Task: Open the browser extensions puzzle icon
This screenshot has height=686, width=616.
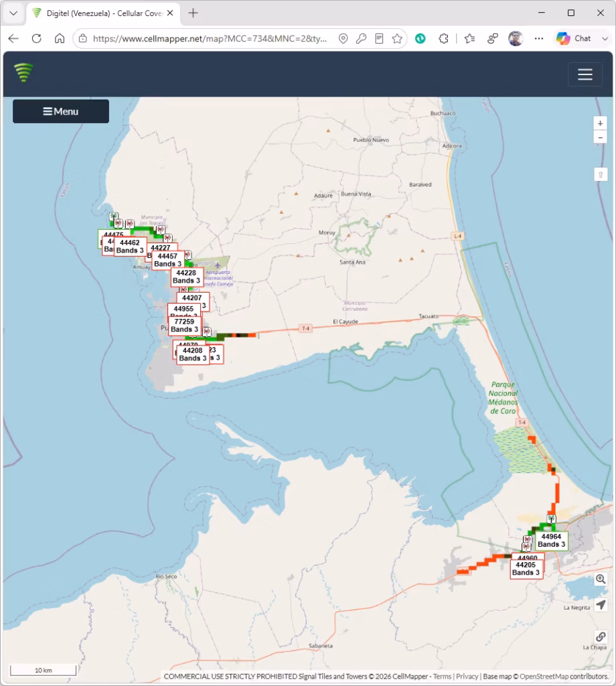Action: click(443, 38)
